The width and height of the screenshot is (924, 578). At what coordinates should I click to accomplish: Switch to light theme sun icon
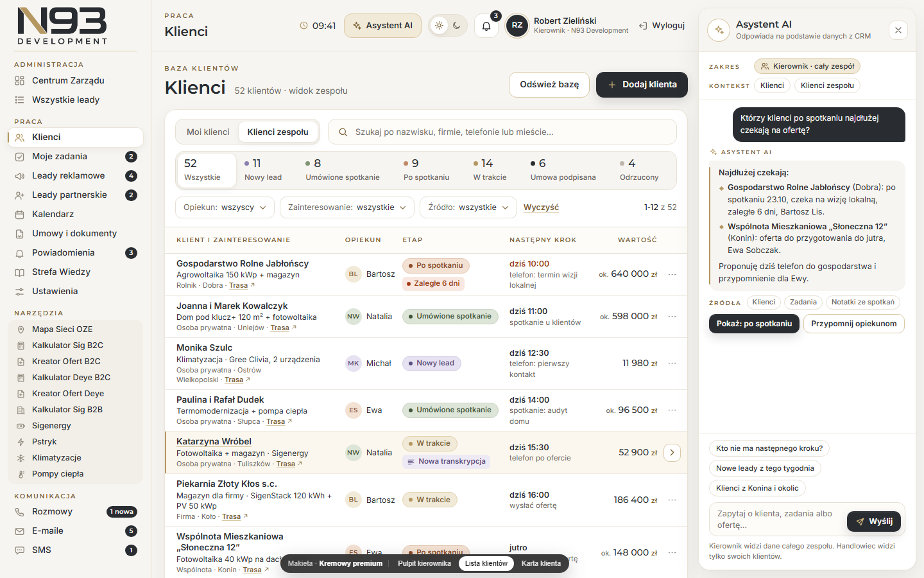point(439,26)
